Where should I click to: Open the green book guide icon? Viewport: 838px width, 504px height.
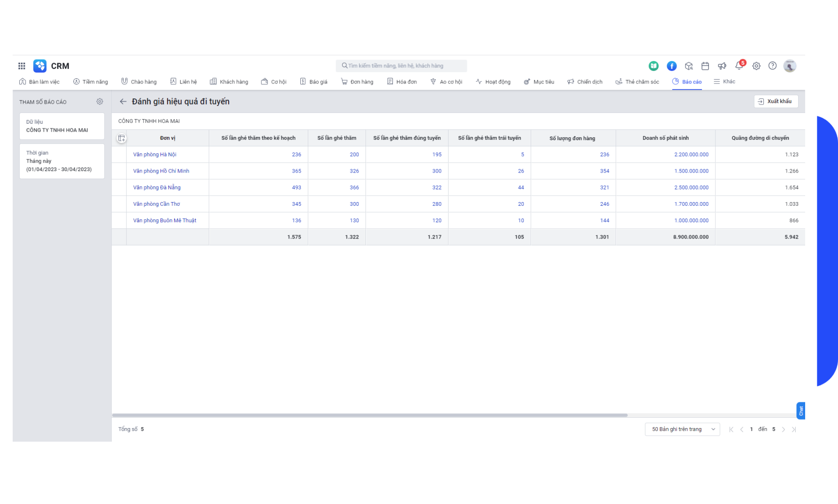(654, 66)
